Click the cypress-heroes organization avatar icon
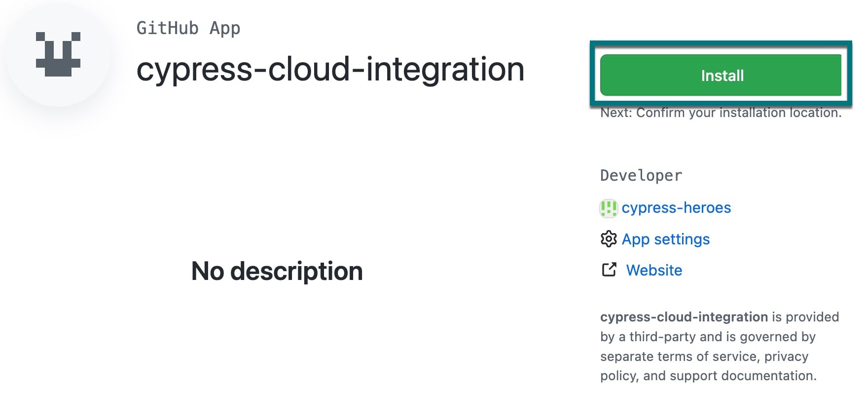Image resolution: width=868 pixels, height=395 pixels. pyautogui.click(x=610, y=208)
